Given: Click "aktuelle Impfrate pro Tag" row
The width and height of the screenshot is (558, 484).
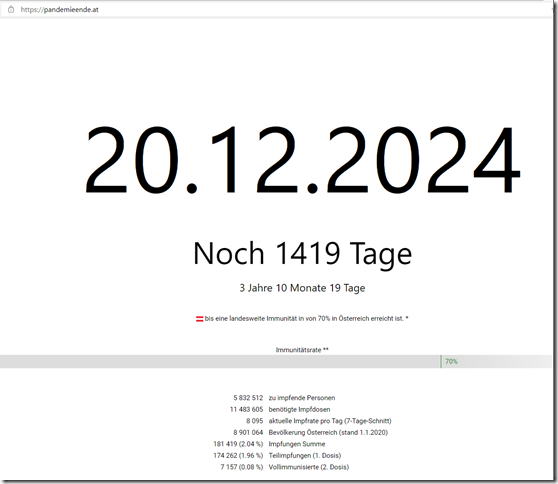Looking at the screenshot, I should [319, 421].
